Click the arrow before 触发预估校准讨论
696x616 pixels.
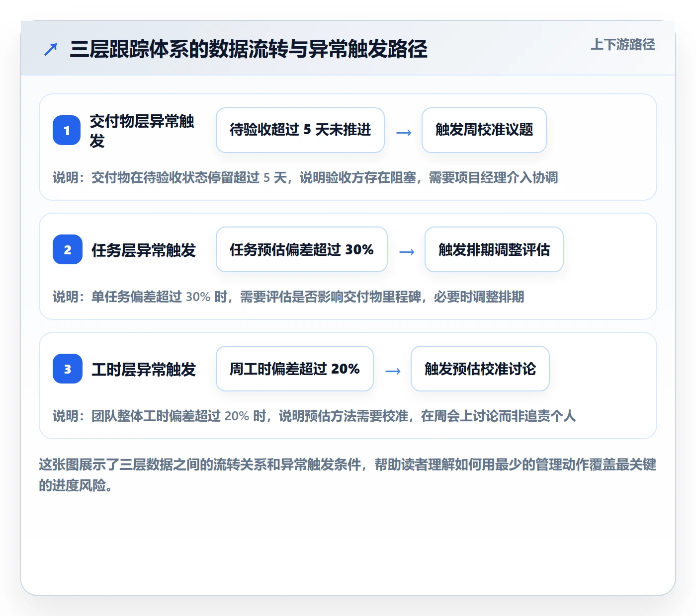tap(393, 371)
